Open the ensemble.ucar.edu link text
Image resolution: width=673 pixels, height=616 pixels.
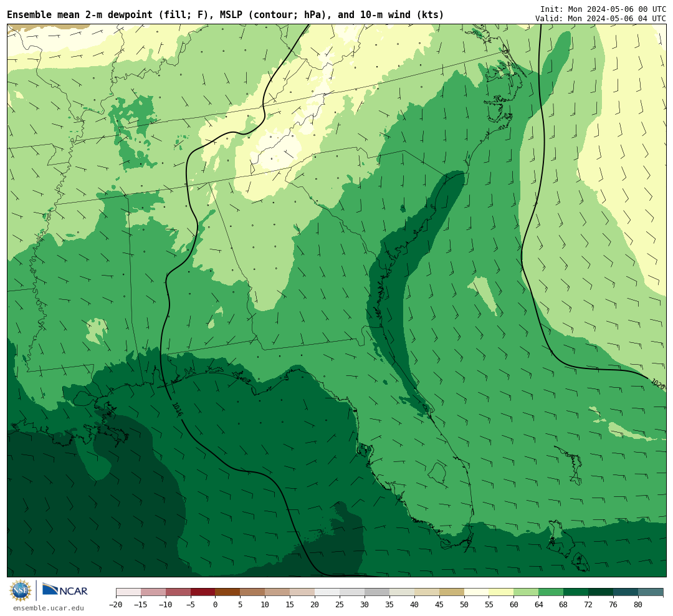(48, 608)
